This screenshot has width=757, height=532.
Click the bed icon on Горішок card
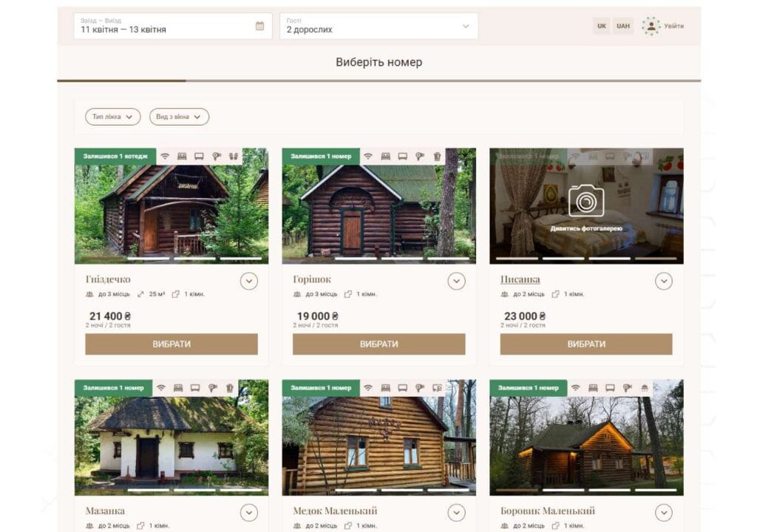click(x=385, y=156)
